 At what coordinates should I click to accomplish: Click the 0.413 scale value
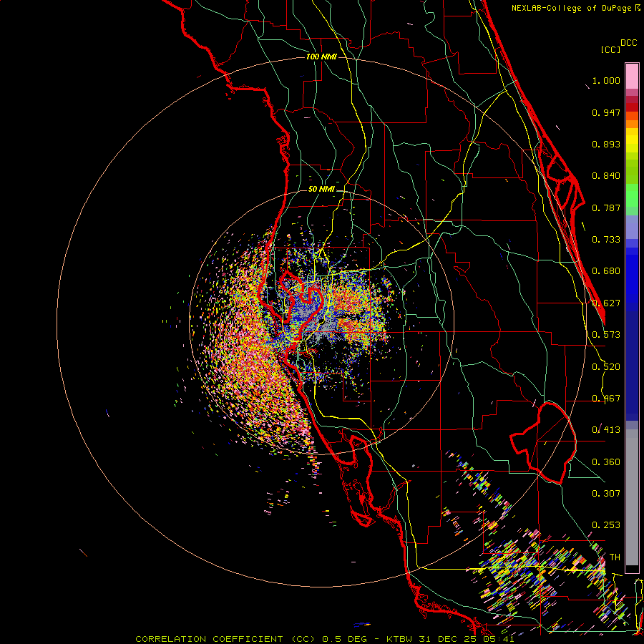(606, 430)
